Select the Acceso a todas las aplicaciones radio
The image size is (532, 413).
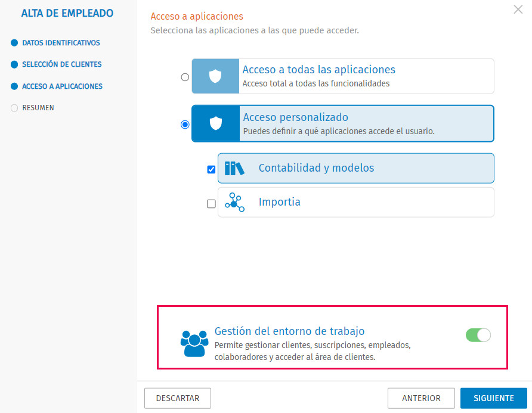tap(185, 77)
